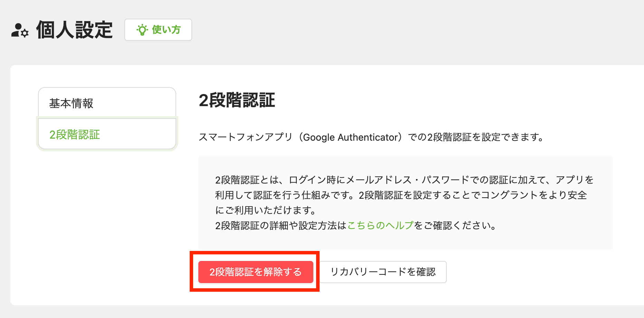Open the こちらのヘルプ link
644x318 pixels.
380,226
